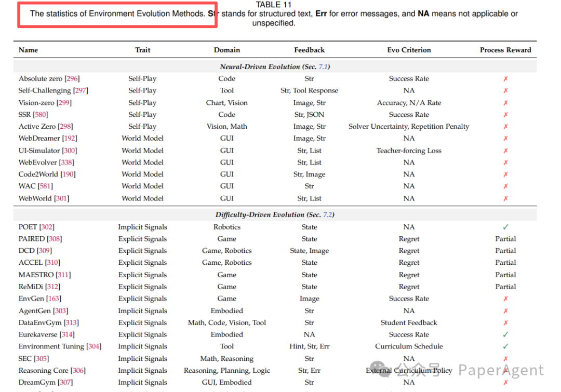
Task: Select the "Curriculum Schedule" cell
Action: point(409,346)
